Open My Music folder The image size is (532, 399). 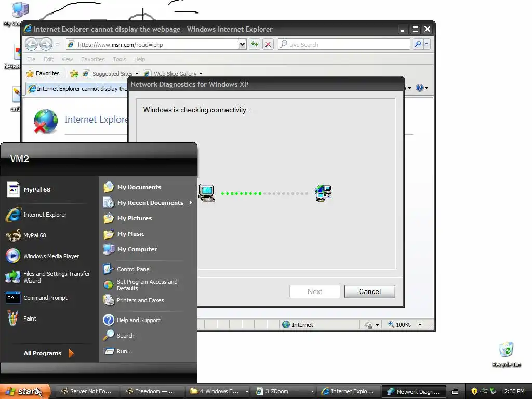(x=148, y=234)
